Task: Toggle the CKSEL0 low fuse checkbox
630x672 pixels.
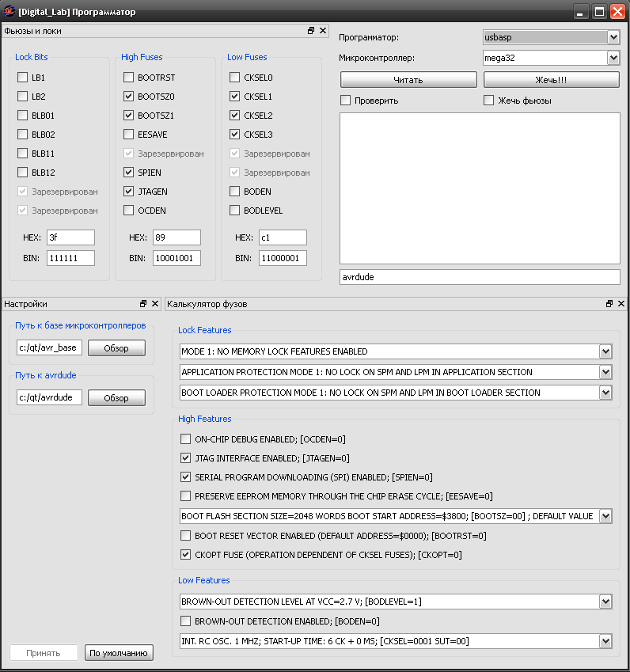Action: tap(235, 78)
